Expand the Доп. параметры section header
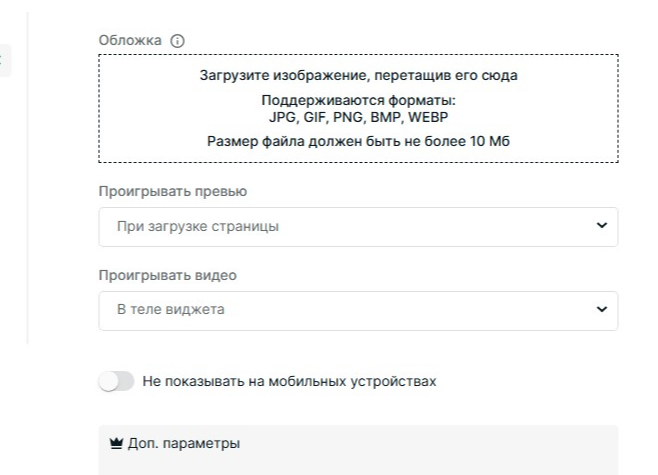This screenshot has height=475, width=658. [x=358, y=442]
